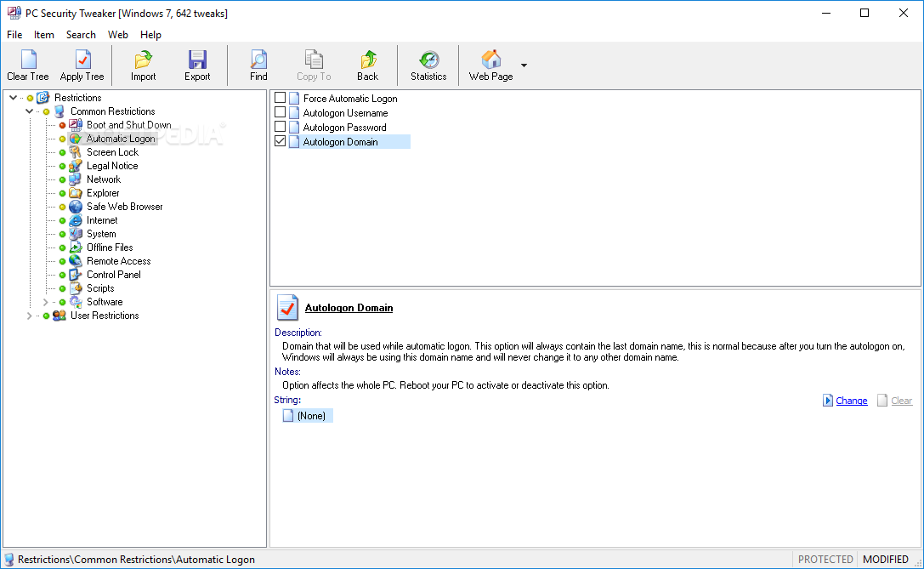924x569 pixels.
Task: Select the Explorer folder icon
Action: click(76, 193)
